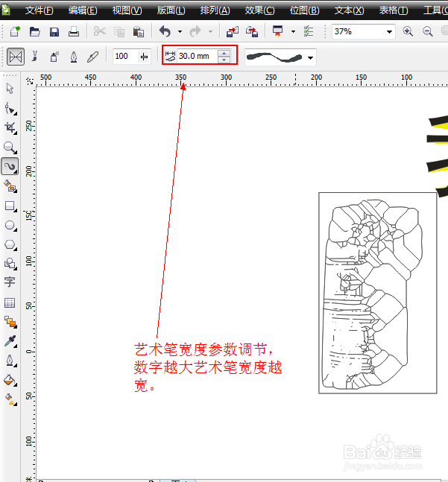Open the 文件(F) menu

click(x=39, y=10)
